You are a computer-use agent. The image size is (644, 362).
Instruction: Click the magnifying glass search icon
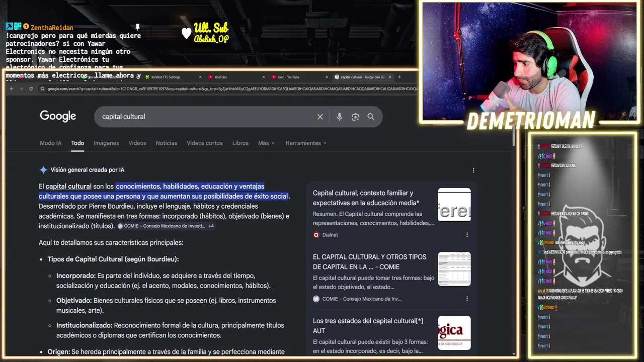click(371, 117)
